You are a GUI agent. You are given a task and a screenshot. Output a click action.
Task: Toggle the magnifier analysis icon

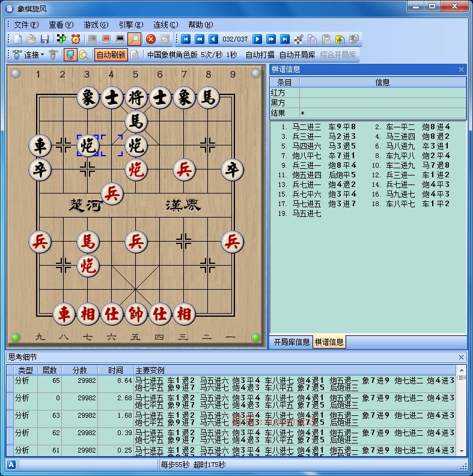pyautogui.click(x=134, y=39)
